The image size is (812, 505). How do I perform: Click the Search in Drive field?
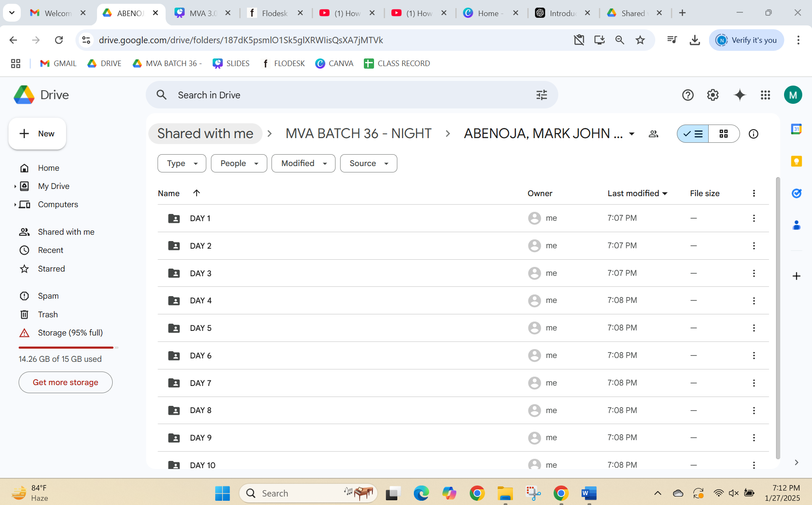352,95
